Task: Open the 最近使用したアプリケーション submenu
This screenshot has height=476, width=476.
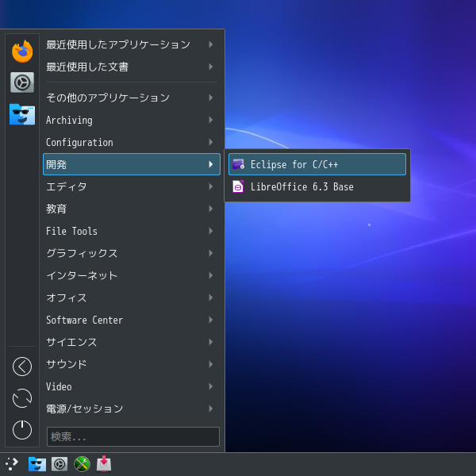Action: click(x=132, y=44)
